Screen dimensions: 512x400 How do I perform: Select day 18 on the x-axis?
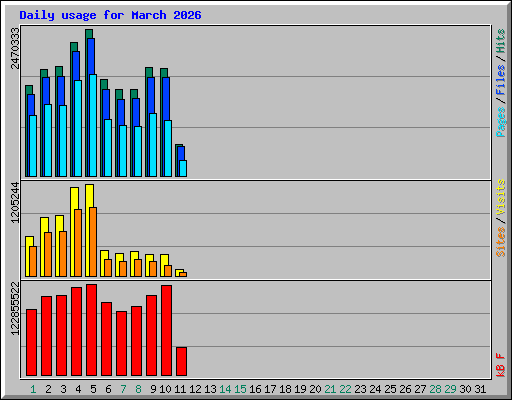pos(285,389)
